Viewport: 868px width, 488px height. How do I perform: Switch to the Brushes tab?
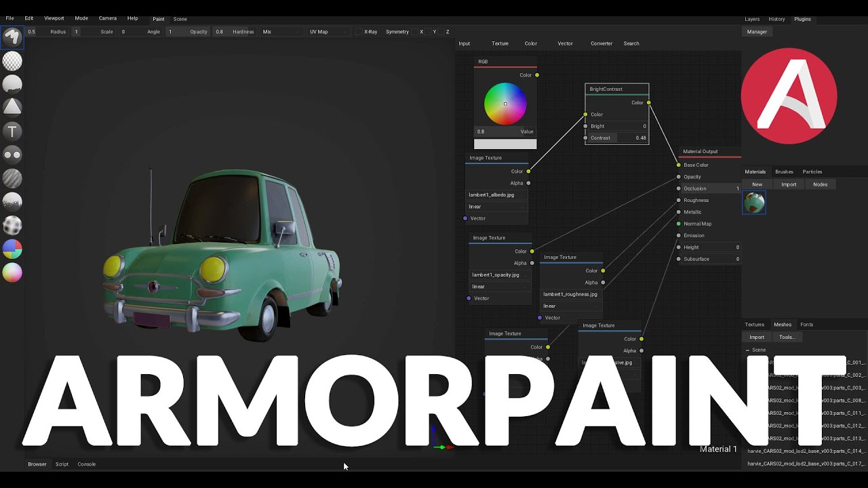pos(784,171)
